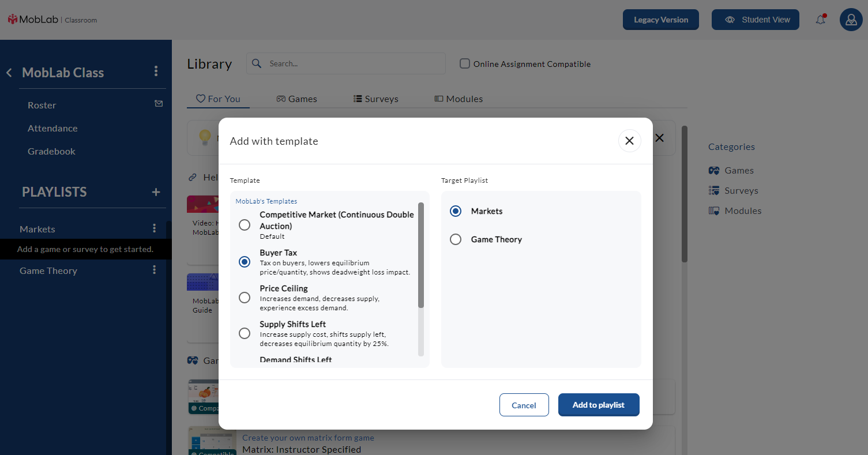This screenshot has height=455, width=868.
Task: Open the Markets playlist in sidebar
Action: 37,229
